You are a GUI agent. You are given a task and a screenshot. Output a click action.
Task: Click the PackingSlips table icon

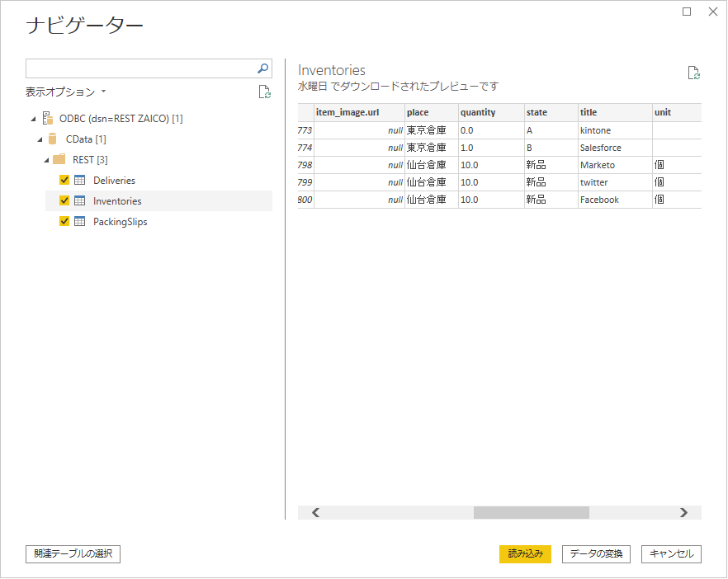pyautogui.click(x=80, y=222)
